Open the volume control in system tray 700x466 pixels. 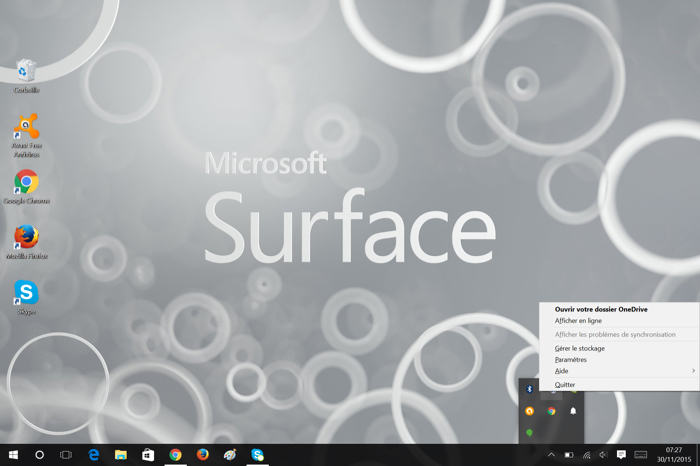604,455
